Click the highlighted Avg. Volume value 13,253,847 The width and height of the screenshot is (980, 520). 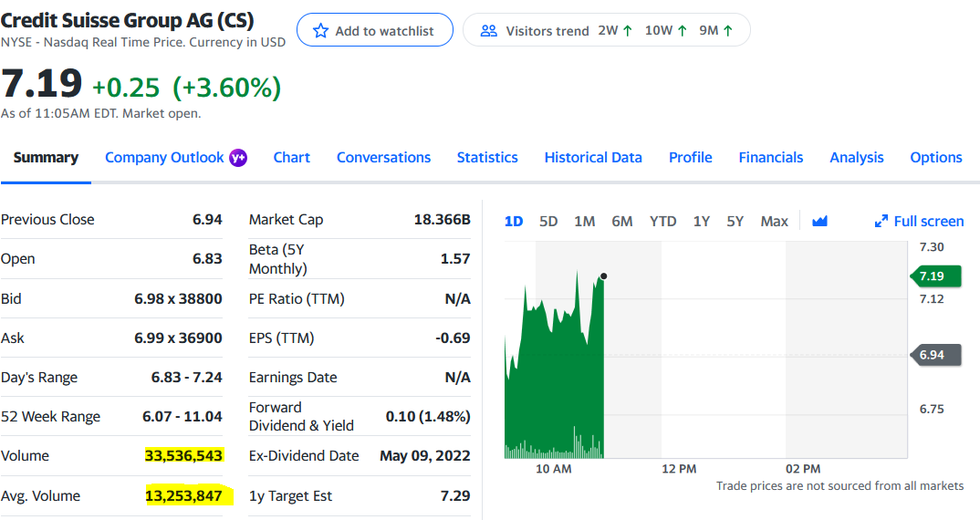(x=183, y=496)
